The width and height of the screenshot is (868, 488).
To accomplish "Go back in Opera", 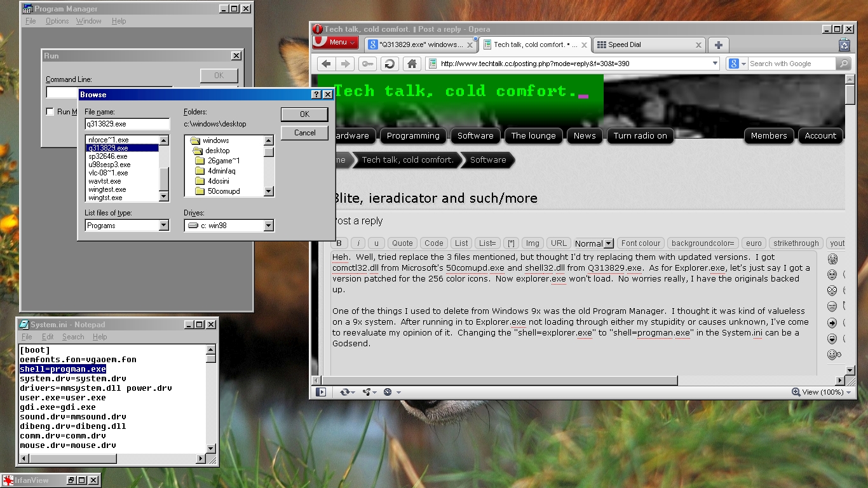I will 327,64.
